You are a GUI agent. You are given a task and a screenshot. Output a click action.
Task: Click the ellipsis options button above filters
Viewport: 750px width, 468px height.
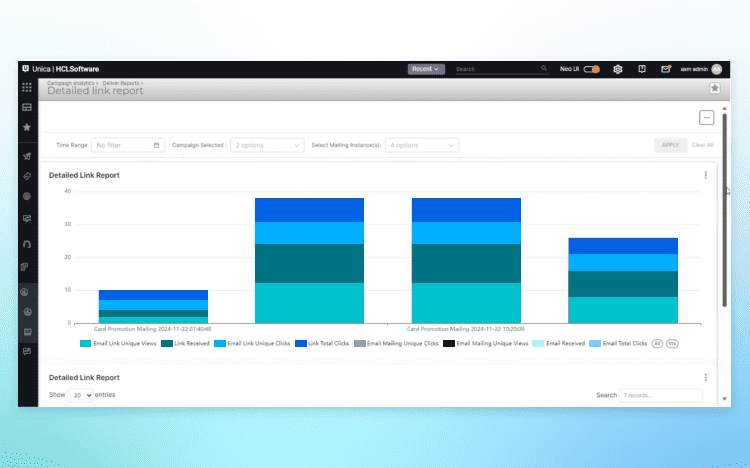pyautogui.click(x=706, y=118)
